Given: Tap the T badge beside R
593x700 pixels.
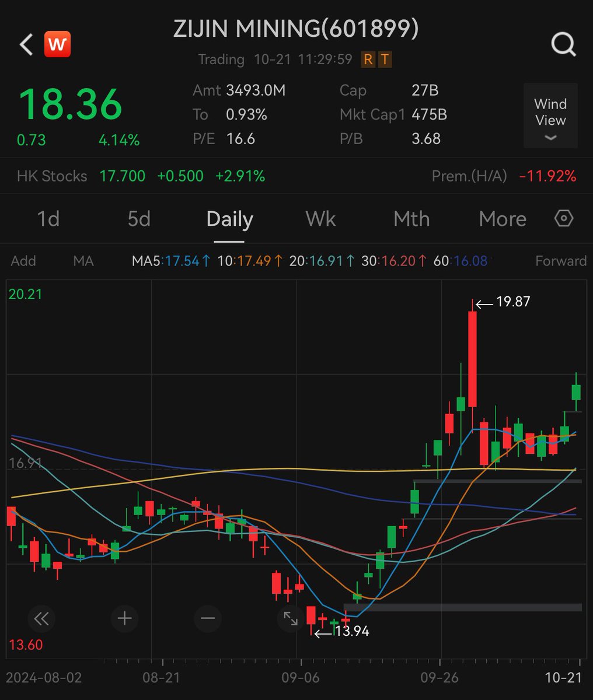Looking at the screenshot, I should click(x=385, y=60).
